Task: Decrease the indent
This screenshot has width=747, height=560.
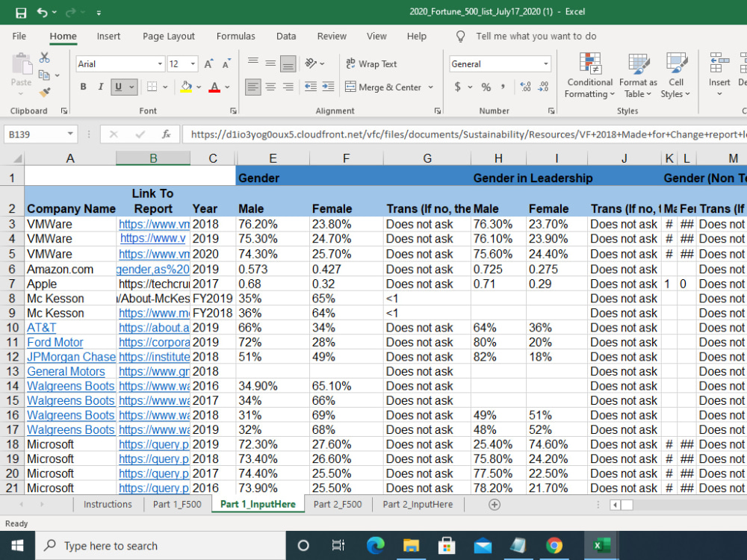Action: point(311,87)
